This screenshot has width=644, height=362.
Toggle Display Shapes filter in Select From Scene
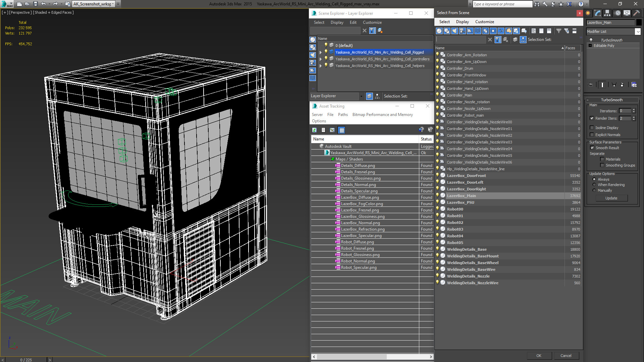pos(447,31)
